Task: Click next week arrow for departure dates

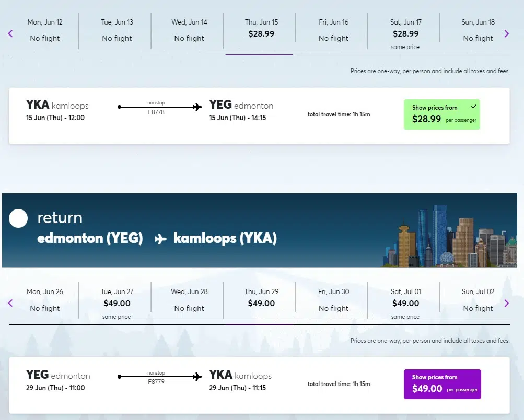Action: click(x=506, y=34)
